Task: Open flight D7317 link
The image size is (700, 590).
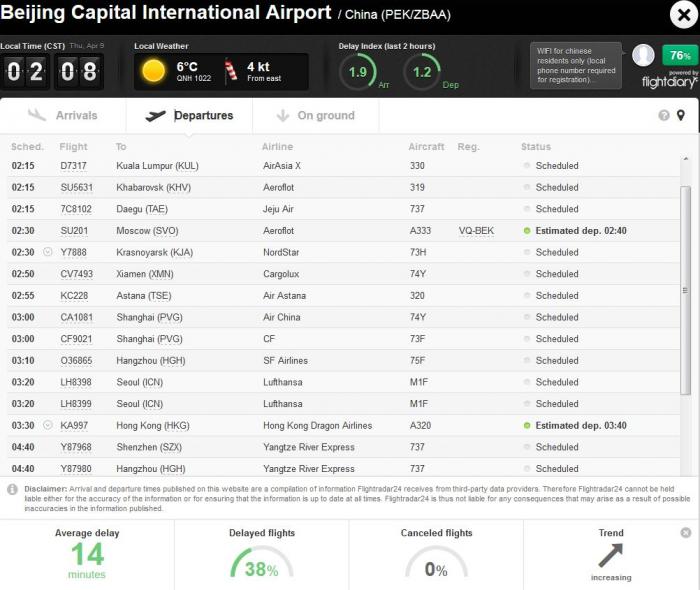Action: click(x=73, y=166)
